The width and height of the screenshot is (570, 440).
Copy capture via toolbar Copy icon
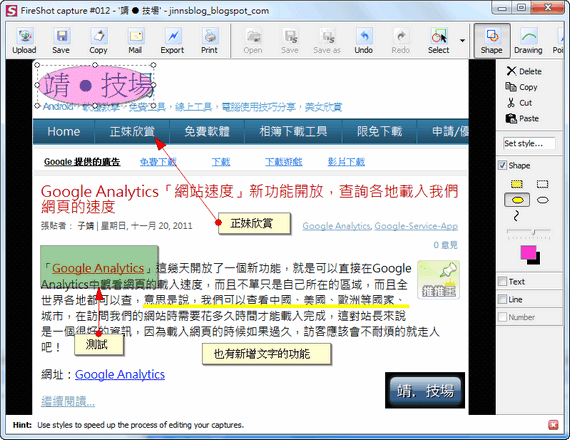coord(98,41)
